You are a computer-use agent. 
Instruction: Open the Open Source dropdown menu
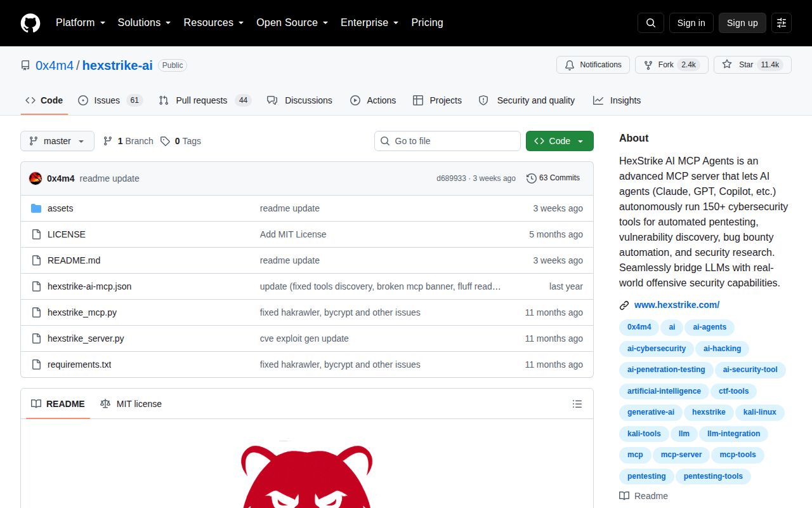click(292, 23)
